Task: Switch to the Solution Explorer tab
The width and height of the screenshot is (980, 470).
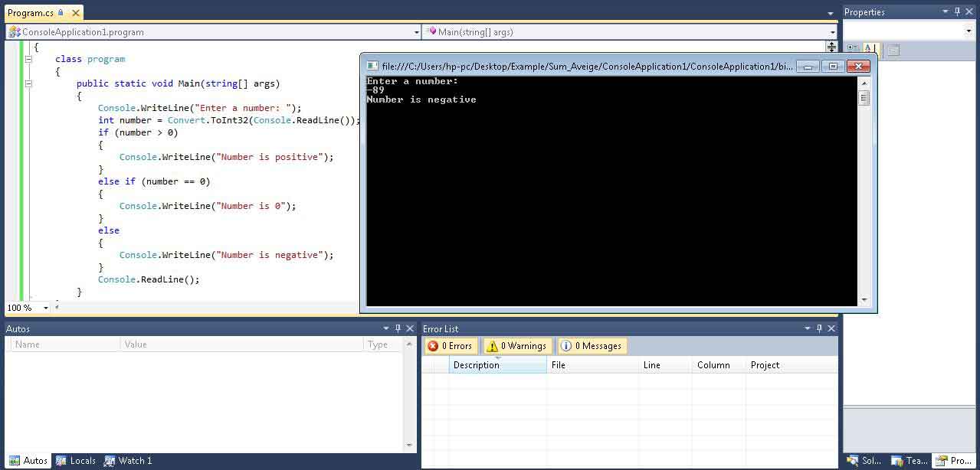Action: point(864,461)
